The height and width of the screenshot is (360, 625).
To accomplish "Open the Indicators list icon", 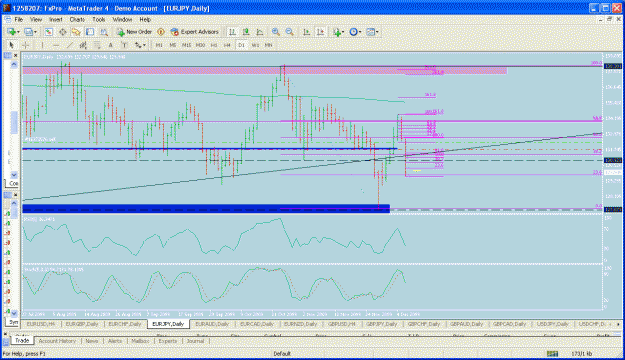I will coord(336,32).
